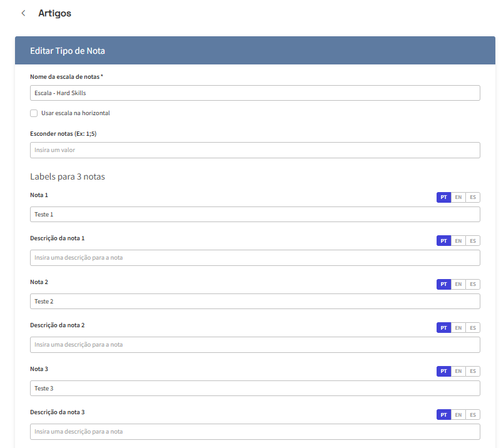Enable Usar escala na horizontal checkbox
The height and width of the screenshot is (448, 501).
(34, 113)
